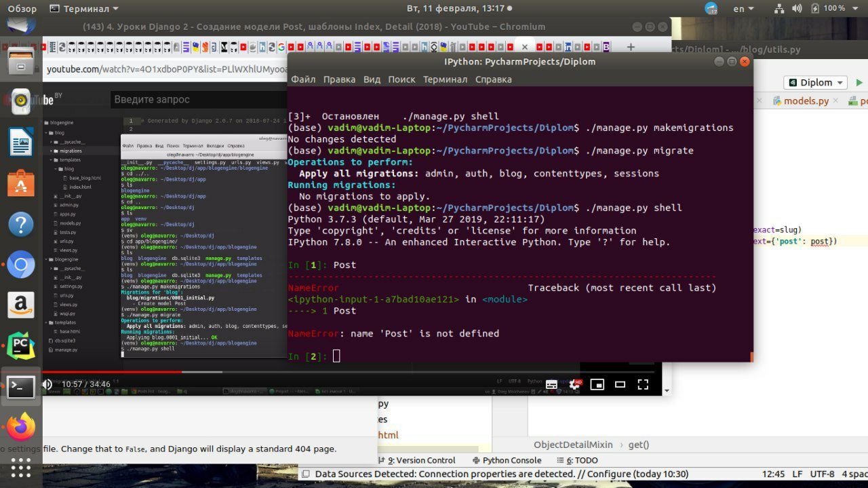Screen dimensions: 868x488
Task: Mute the YouTube video volume
Action: (47, 384)
